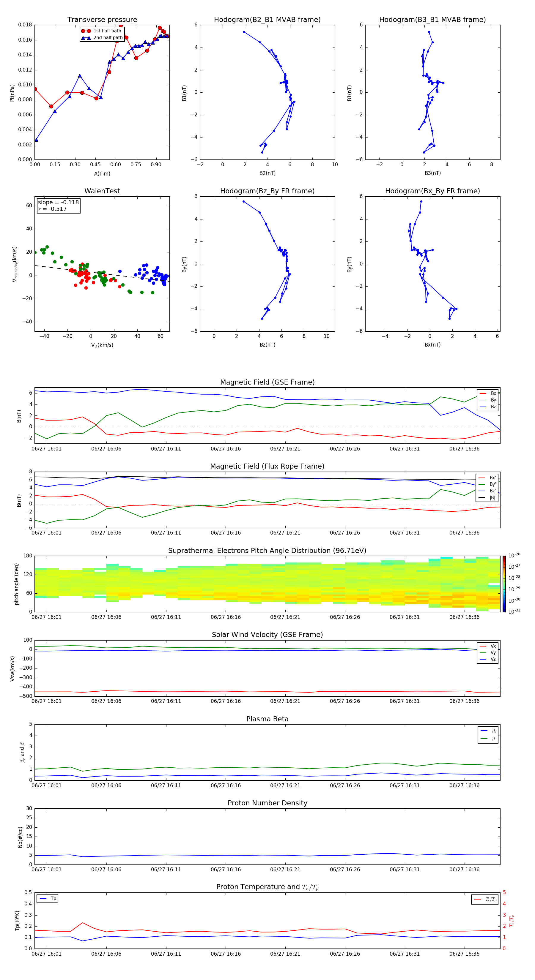
Task: Click the 'Transverse pressure' plot title
Action: 102,20
